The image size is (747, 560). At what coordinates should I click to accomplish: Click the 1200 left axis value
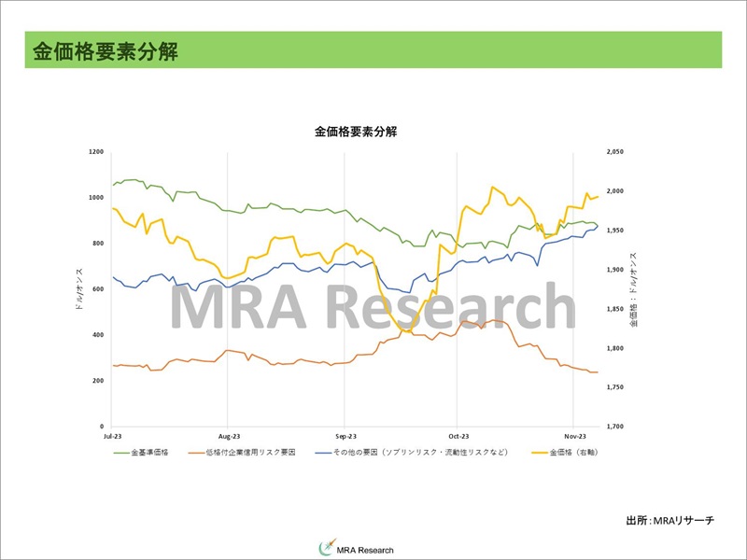pos(96,152)
